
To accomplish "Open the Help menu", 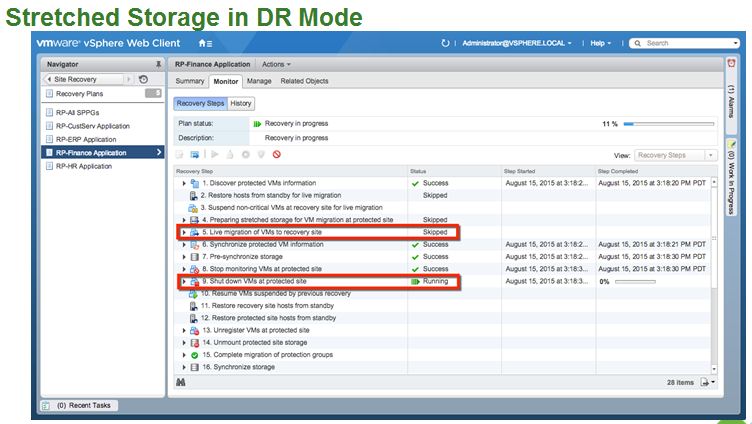I will [x=601, y=43].
